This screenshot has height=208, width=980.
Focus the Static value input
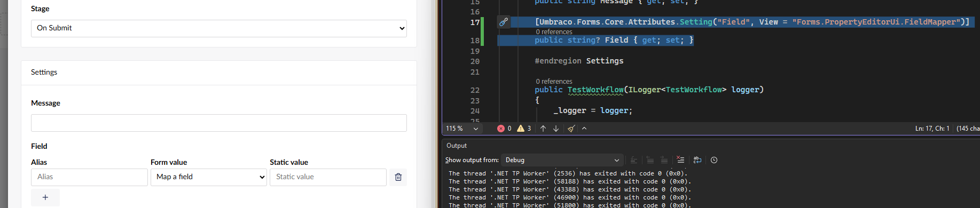click(328, 177)
